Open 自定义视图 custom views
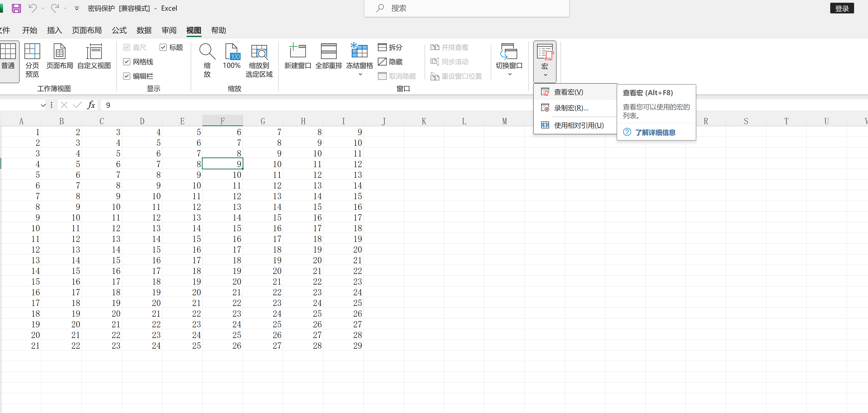 click(x=94, y=57)
